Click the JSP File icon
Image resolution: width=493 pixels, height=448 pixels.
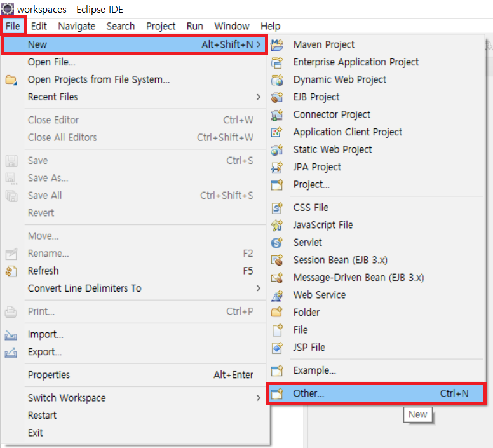coord(277,348)
